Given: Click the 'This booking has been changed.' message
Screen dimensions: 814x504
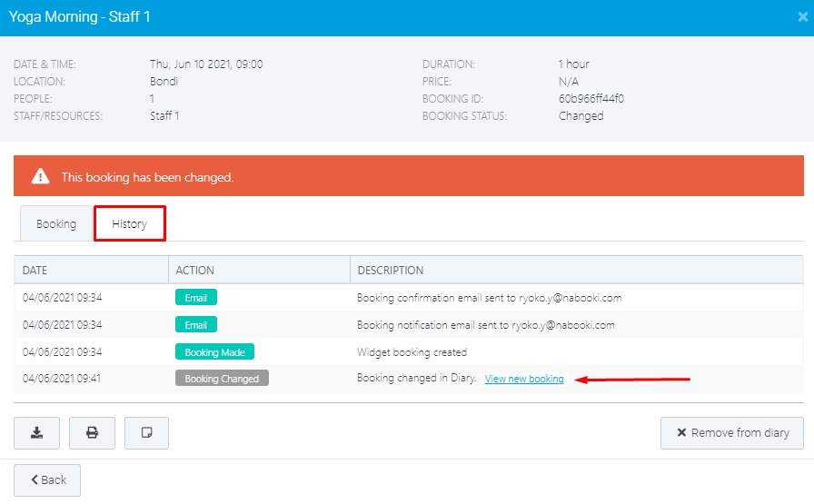Looking at the screenshot, I should click(x=148, y=177).
